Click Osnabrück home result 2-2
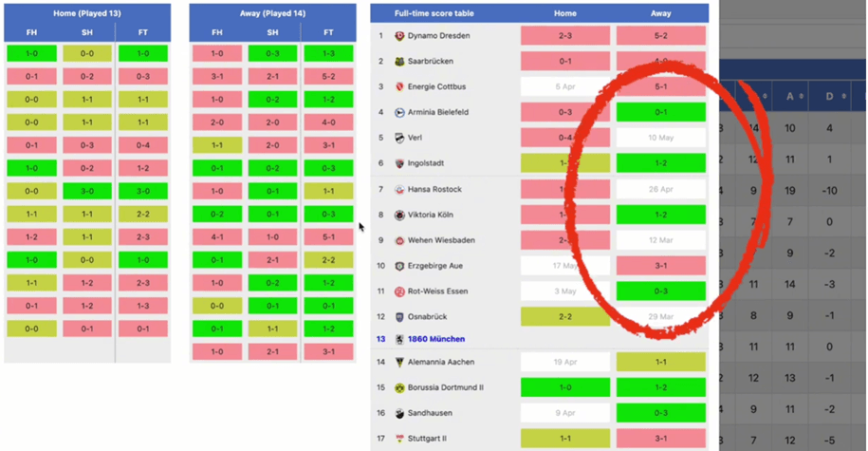Screen dimensions: 868x451 565,316
